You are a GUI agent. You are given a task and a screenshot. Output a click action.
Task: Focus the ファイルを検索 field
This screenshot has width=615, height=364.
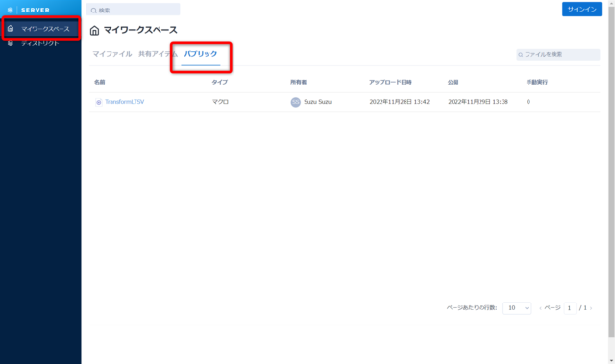557,54
